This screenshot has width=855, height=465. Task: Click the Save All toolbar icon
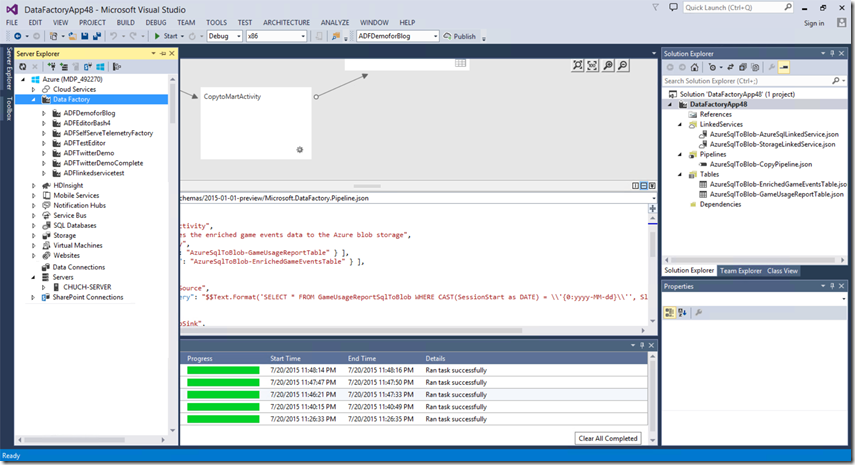[x=97, y=37]
